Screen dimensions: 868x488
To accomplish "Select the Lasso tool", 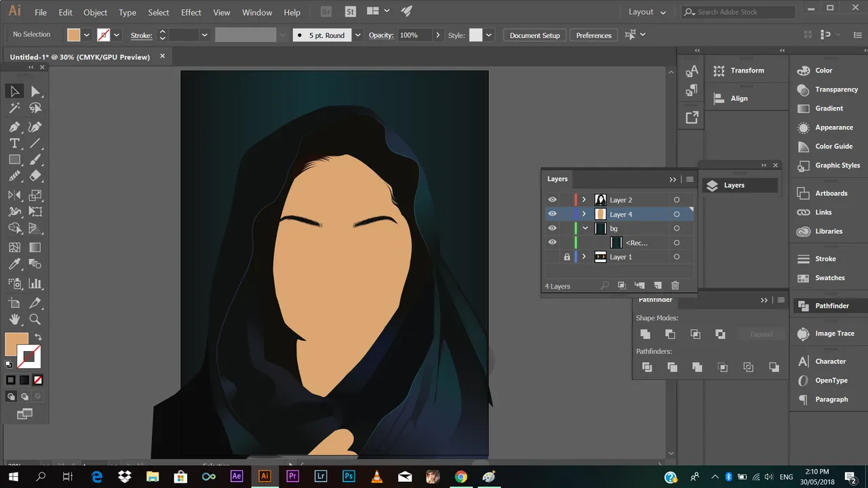I will [35, 108].
